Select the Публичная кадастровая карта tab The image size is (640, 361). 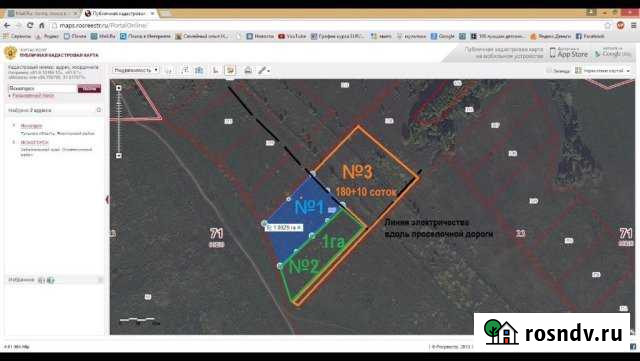click(x=119, y=13)
